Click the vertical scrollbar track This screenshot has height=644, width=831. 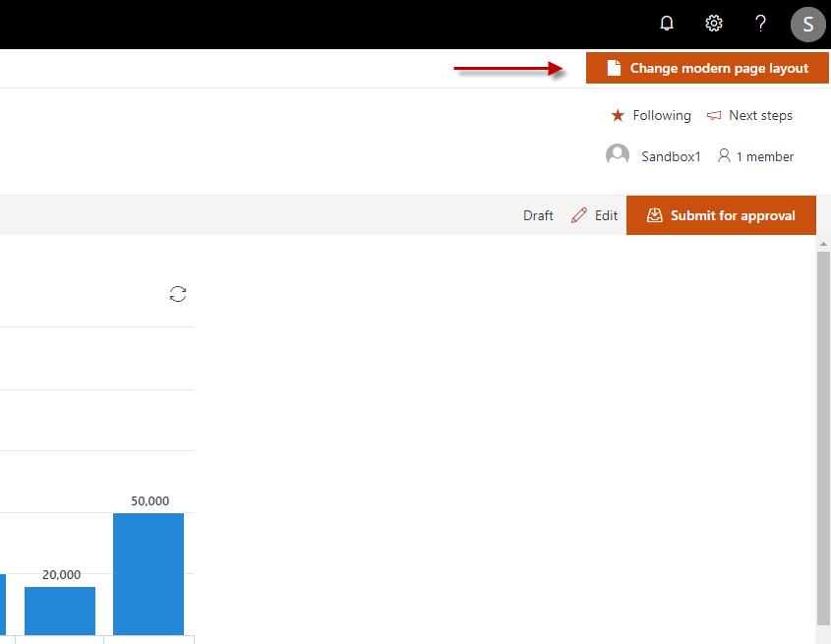823,442
